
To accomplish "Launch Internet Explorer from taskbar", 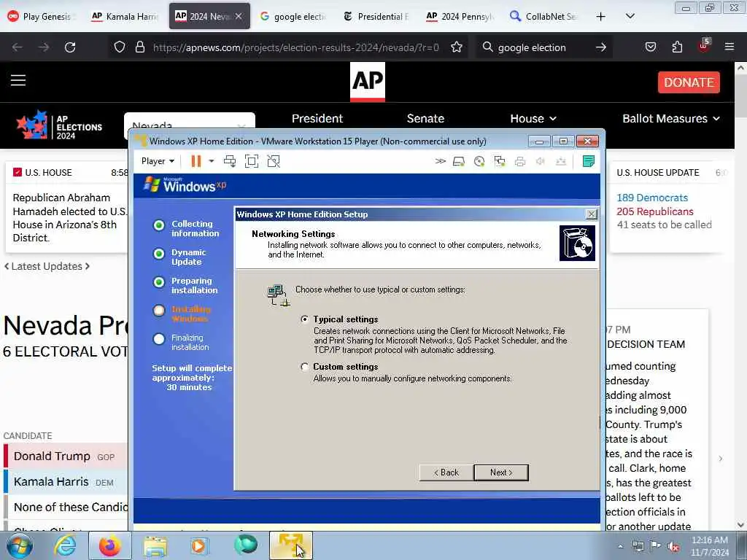I will pyautogui.click(x=65, y=545).
